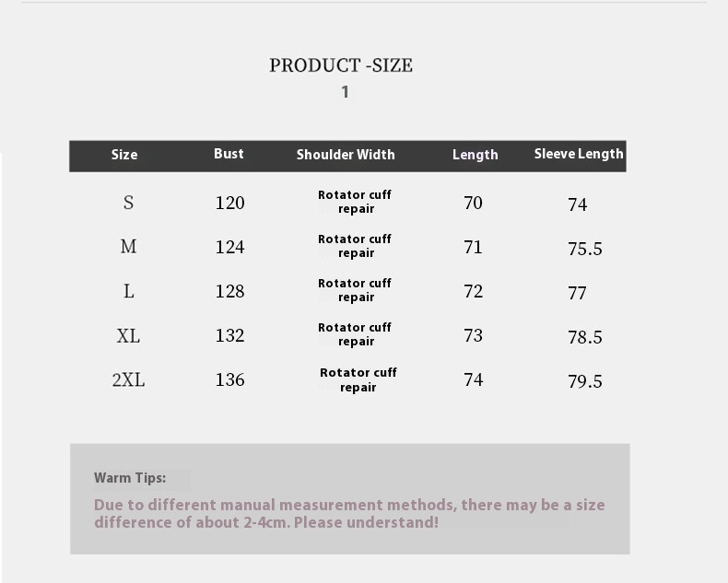The image size is (728, 583).
Task: Click the PRODUCT -SIZE heading
Action: coord(341,65)
